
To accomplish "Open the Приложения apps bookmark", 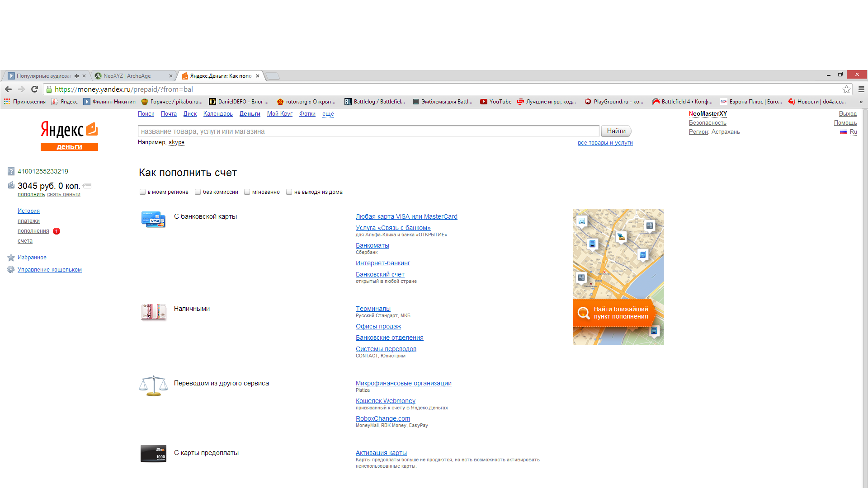I will coord(25,102).
